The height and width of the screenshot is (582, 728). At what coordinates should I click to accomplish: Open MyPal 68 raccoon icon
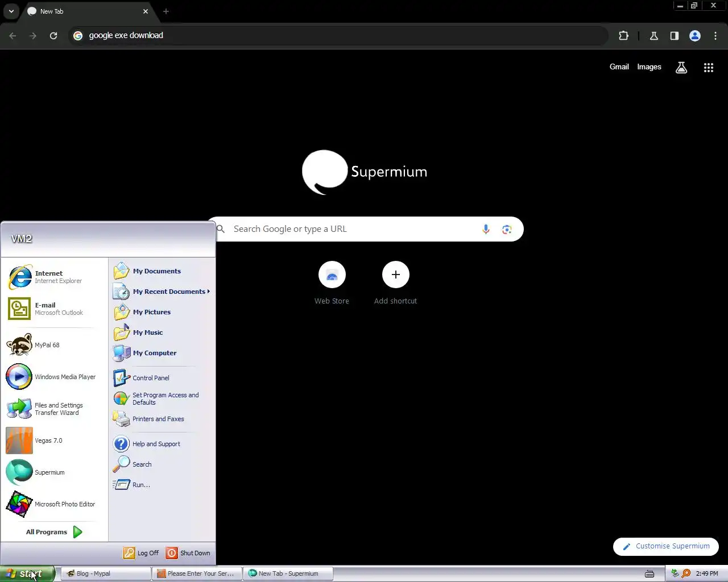[x=55, y=345]
